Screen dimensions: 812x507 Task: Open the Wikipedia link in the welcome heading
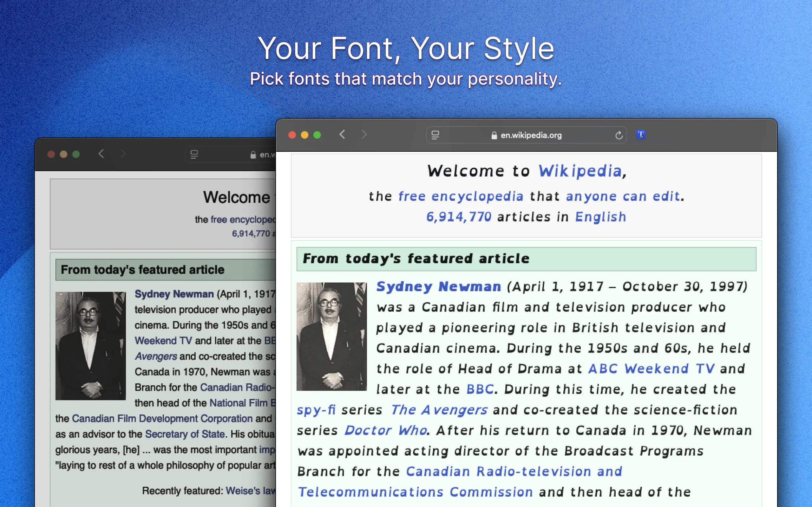580,171
